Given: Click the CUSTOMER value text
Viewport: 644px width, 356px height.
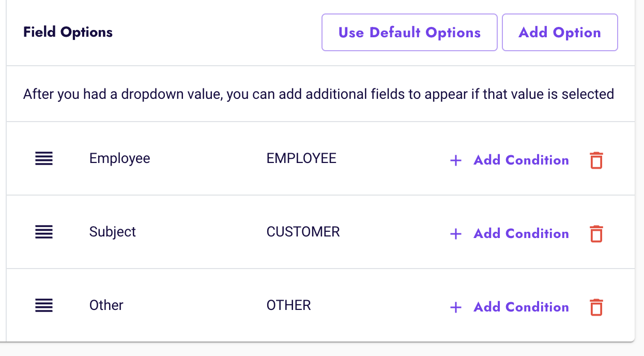Looking at the screenshot, I should click(303, 232).
